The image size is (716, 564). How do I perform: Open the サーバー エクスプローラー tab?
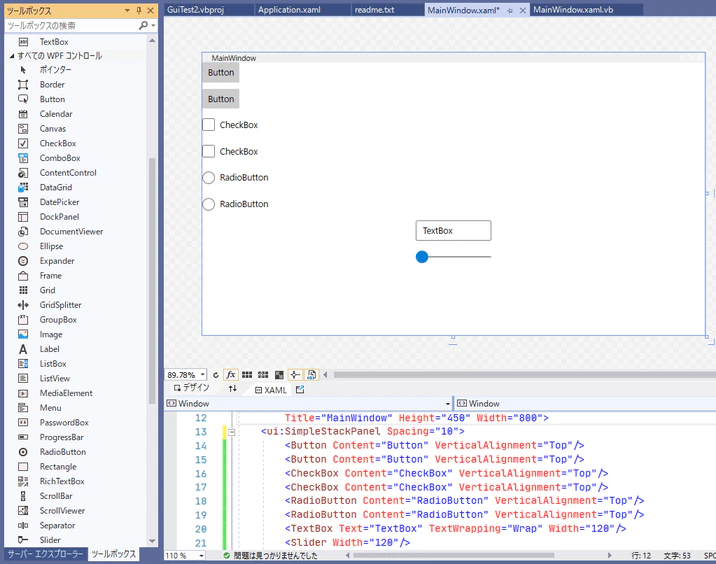click(x=46, y=554)
